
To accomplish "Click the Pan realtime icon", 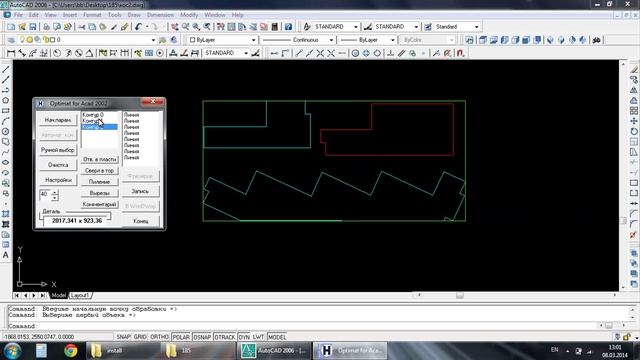I will coord(175,27).
